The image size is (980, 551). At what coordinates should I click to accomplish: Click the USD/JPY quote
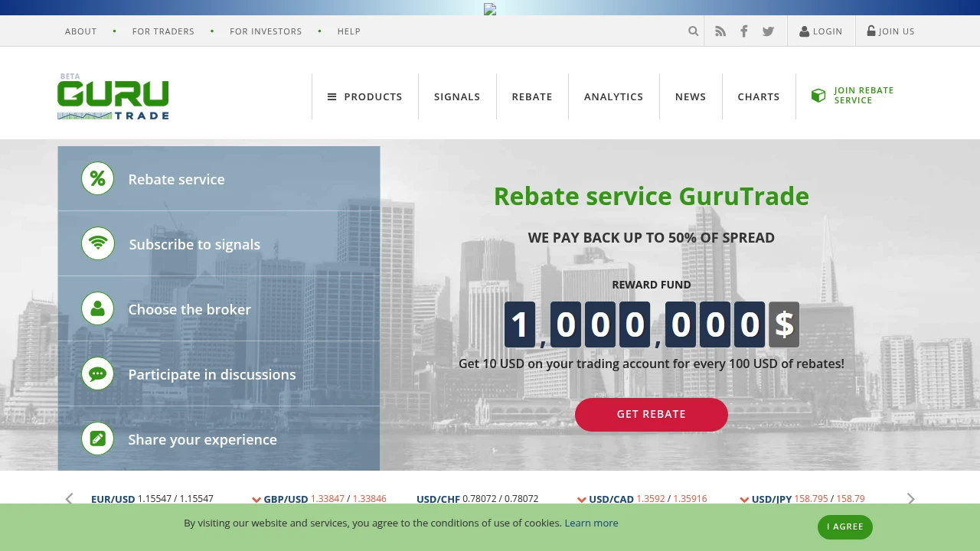pyautogui.click(x=802, y=499)
